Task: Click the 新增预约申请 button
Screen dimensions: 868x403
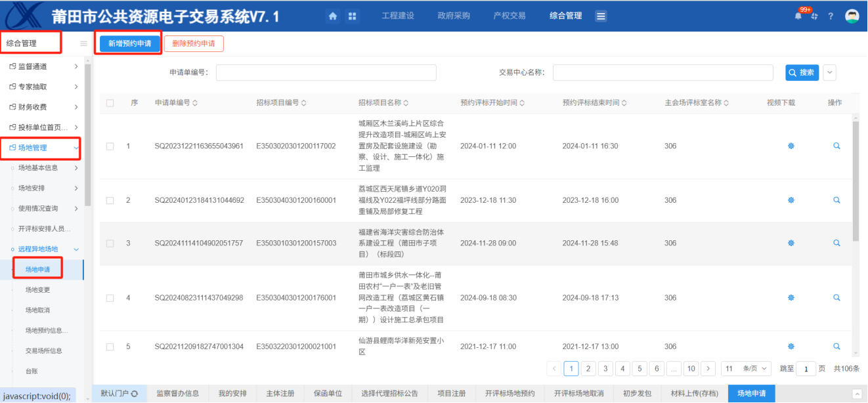Action: click(129, 43)
